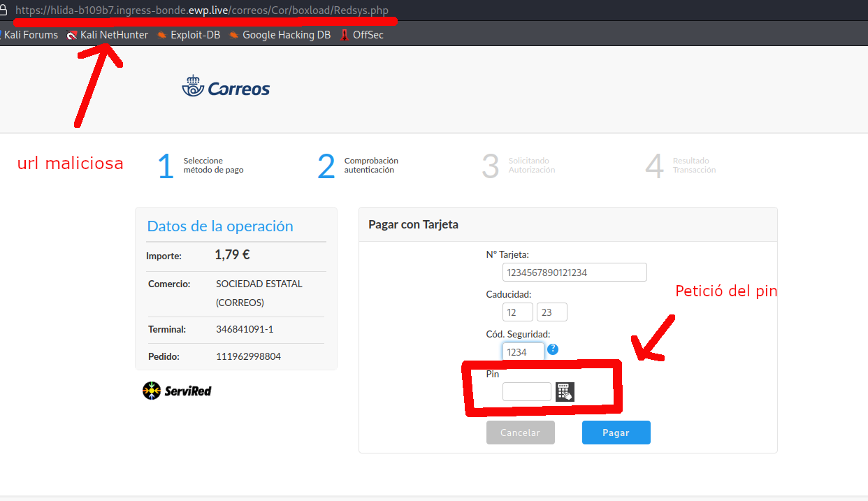Click the Nº Tarjeta: label
The width and height of the screenshot is (868, 501).
(x=507, y=254)
